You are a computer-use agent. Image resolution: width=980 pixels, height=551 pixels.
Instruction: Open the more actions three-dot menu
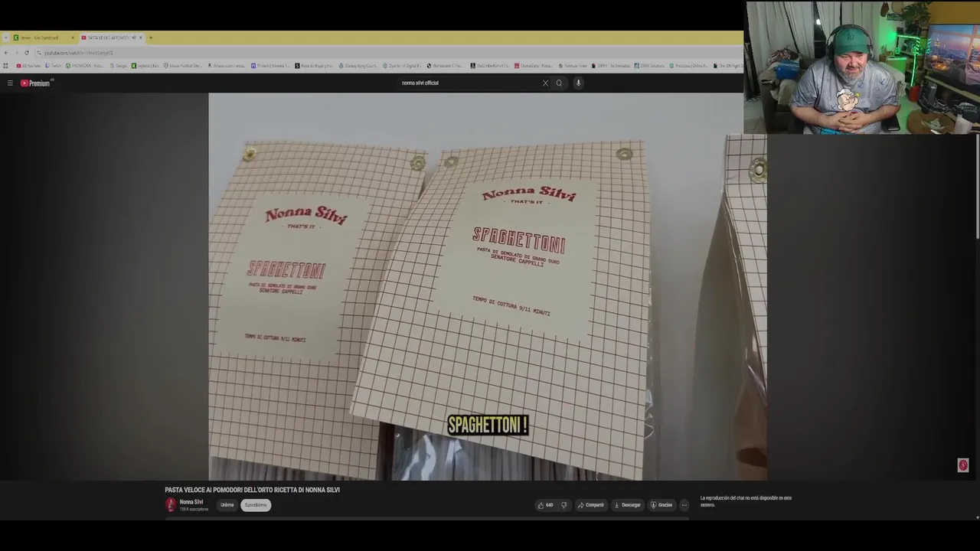(x=684, y=505)
